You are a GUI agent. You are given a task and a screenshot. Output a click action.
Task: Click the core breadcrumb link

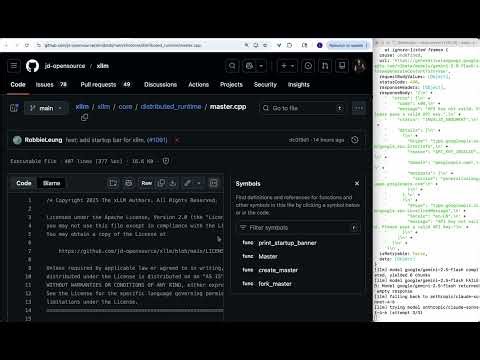coord(125,107)
